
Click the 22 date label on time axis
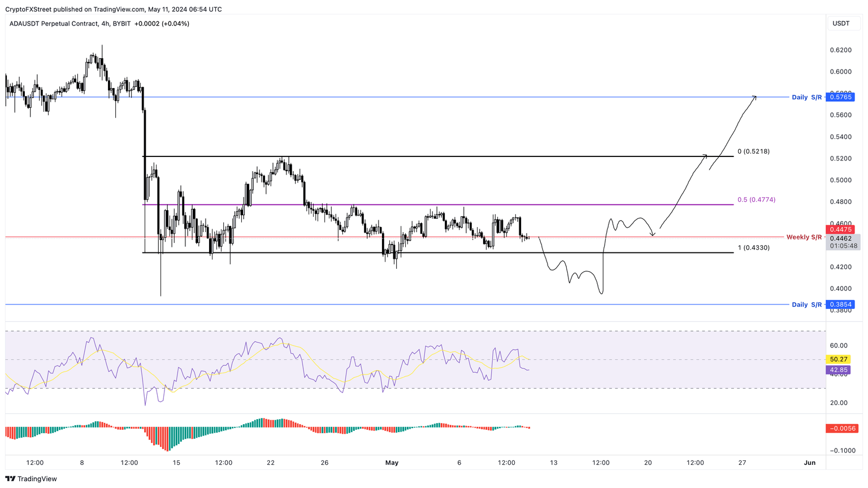[x=271, y=463]
